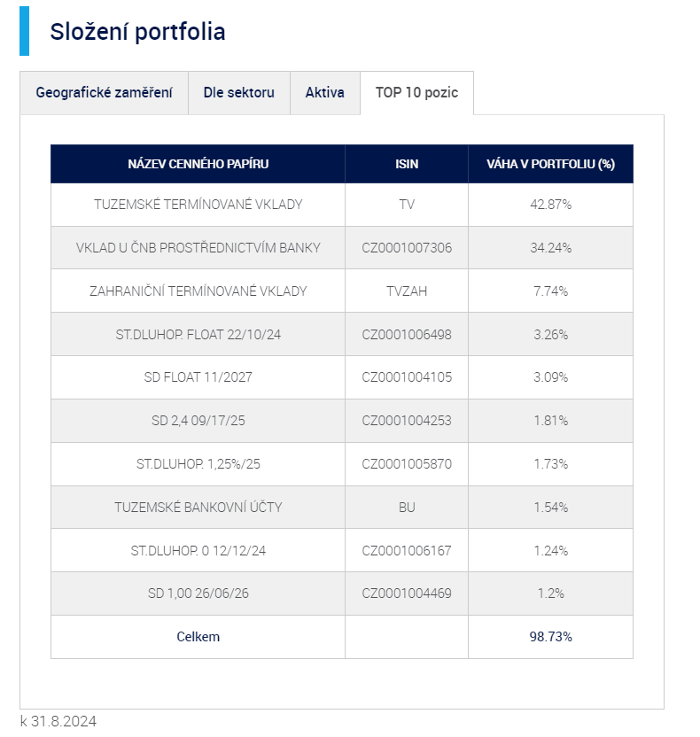Click ISIN CZ0001005870 cell
The image size is (700, 737).
pyautogui.click(x=407, y=464)
